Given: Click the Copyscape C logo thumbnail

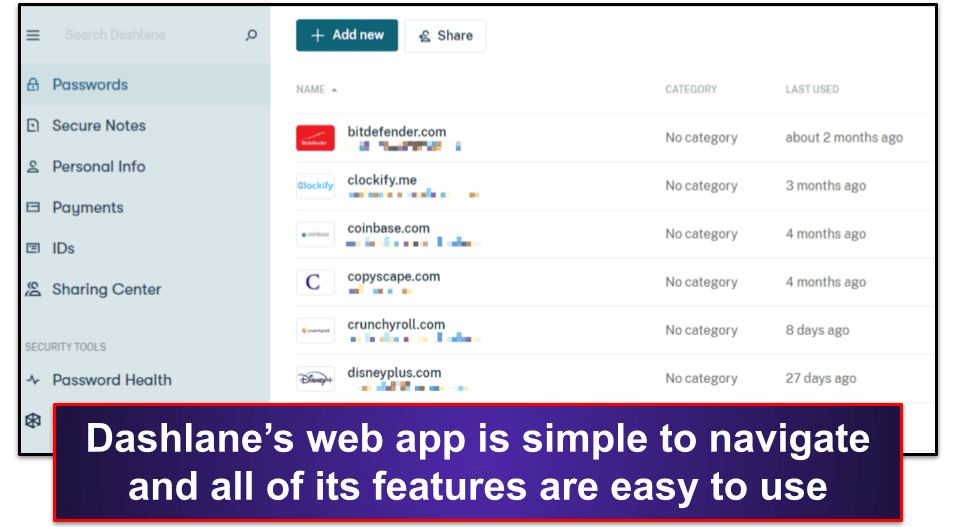Looking at the screenshot, I should [x=315, y=282].
